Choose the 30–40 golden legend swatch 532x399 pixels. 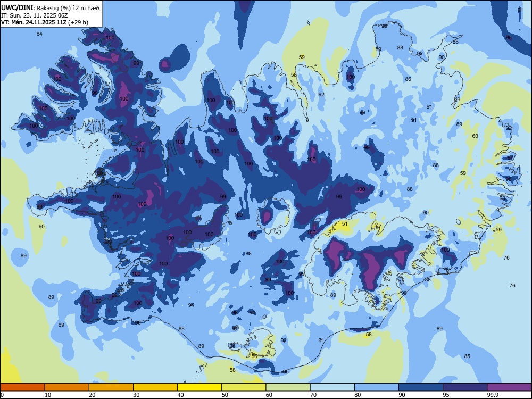coord(155,387)
